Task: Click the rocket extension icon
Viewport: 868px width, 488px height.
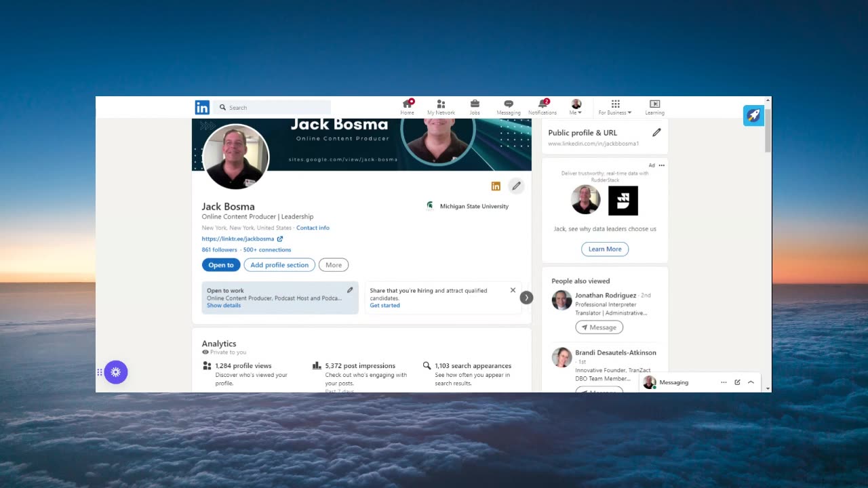Action: coord(753,115)
